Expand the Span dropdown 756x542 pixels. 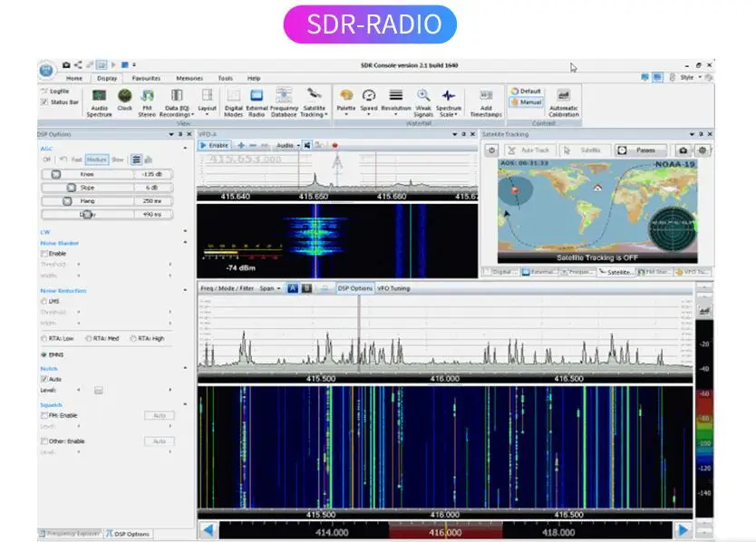(268, 288)
